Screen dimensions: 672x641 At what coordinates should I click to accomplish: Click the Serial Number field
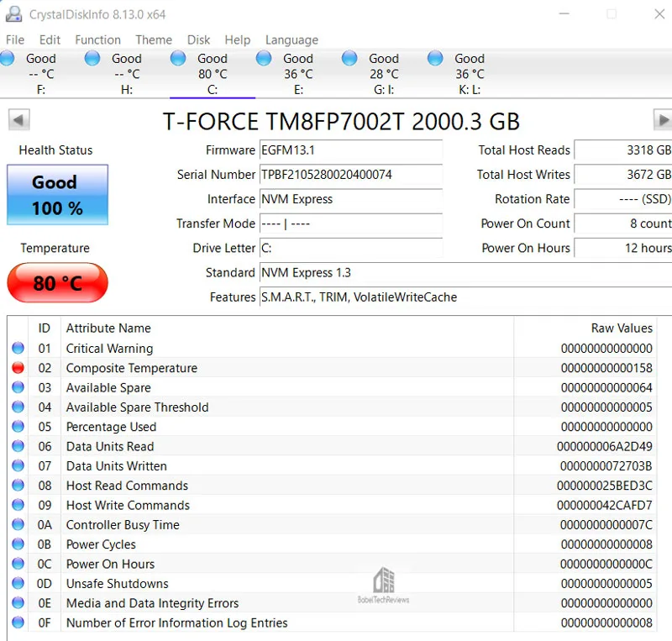(x=351, y=175)
